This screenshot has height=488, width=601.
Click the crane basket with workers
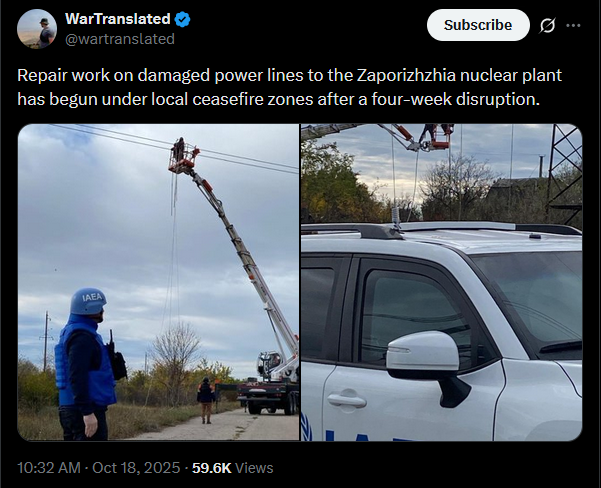pyautogui.click(x=184, y=157)
